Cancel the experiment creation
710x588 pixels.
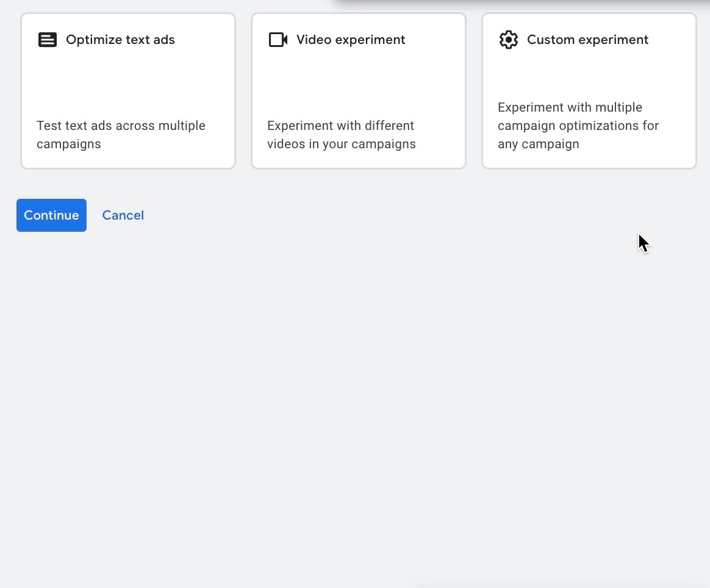pyautogui.click(x=123, y=215)
